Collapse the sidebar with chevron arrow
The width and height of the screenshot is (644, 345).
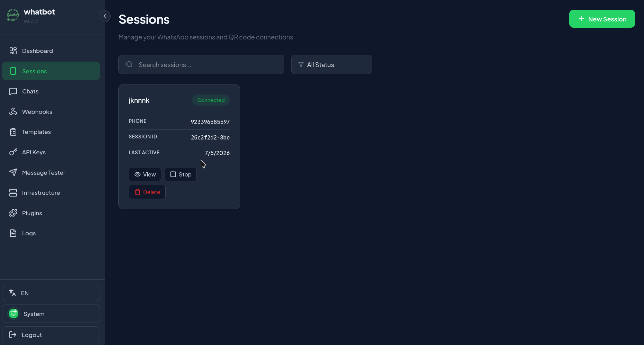(x=105, y=16)
